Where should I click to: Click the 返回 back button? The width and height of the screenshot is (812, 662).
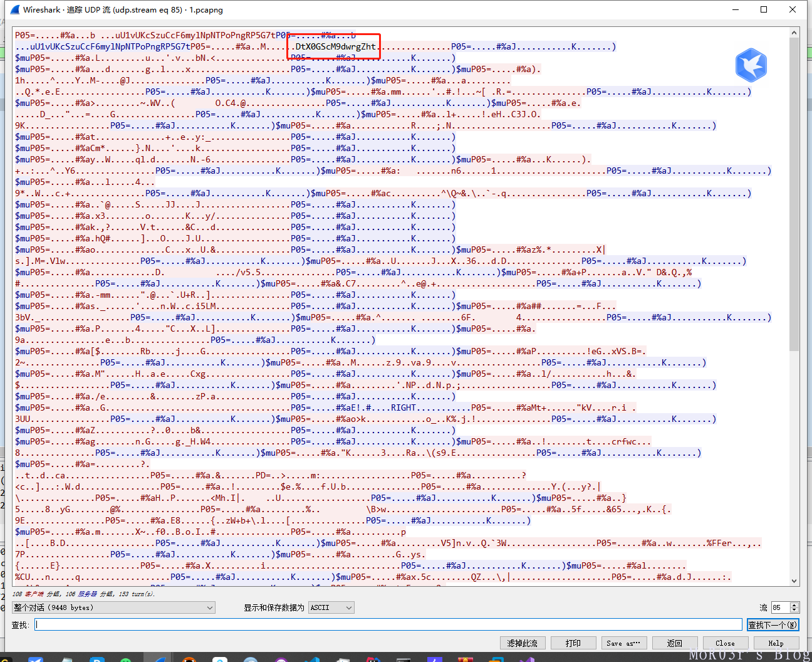675,643
